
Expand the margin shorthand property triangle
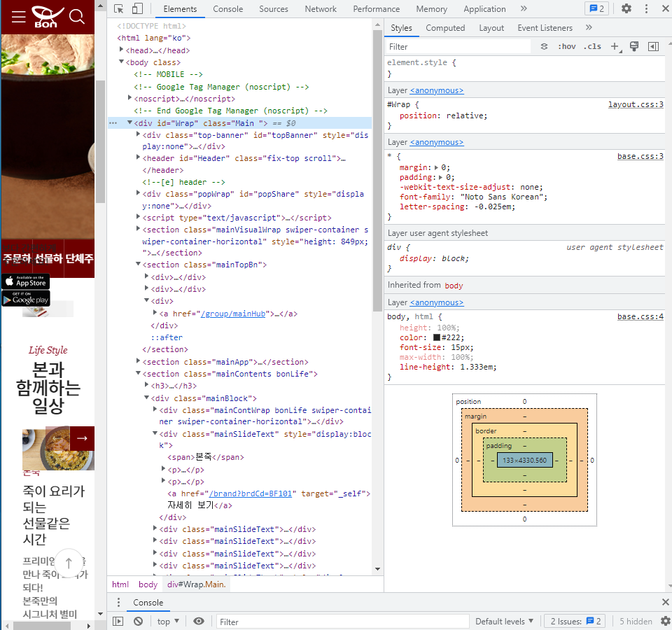(x=436, y=167)
